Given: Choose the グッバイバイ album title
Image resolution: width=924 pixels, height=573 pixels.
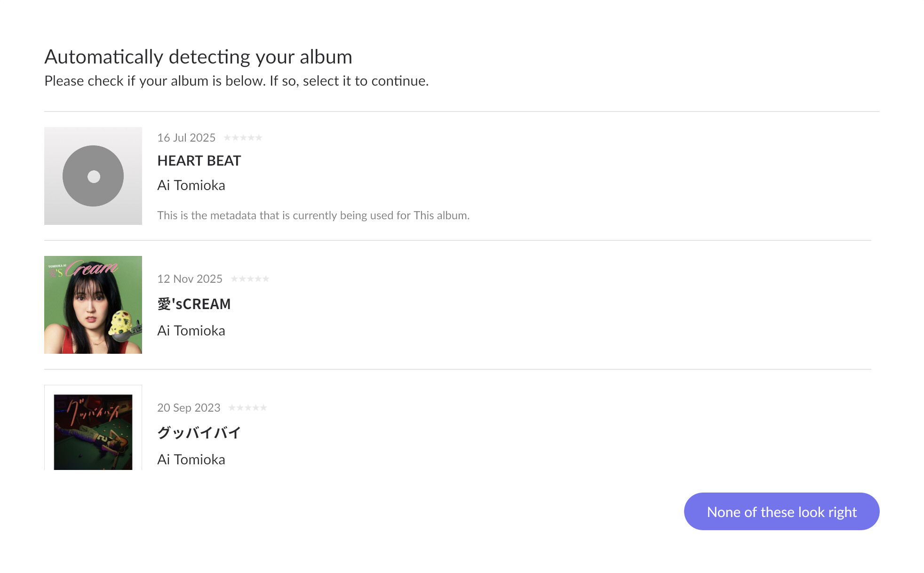Looking at the screenshot, I should [x=199, y=433].
